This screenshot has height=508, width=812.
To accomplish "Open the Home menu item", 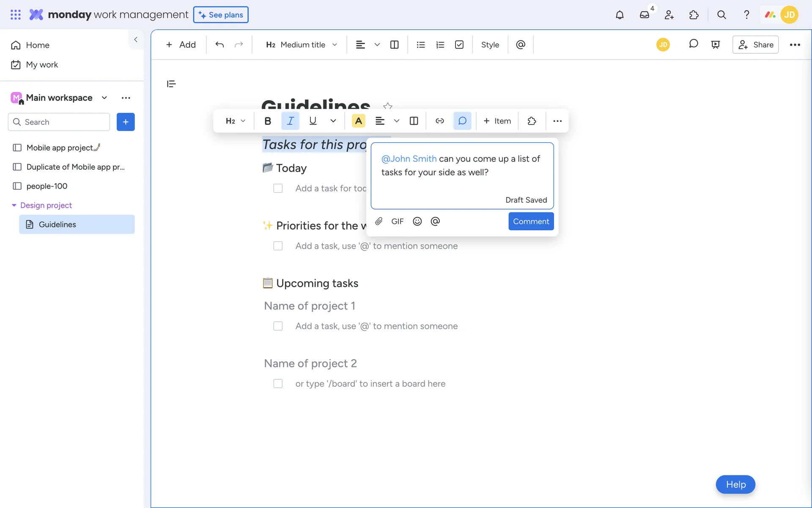I will 37,45.
